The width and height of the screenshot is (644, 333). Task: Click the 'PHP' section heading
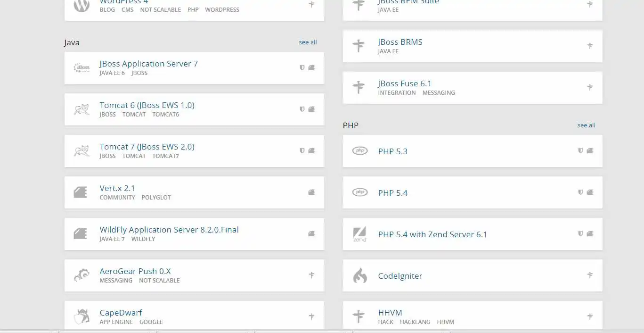click(351, 125)
